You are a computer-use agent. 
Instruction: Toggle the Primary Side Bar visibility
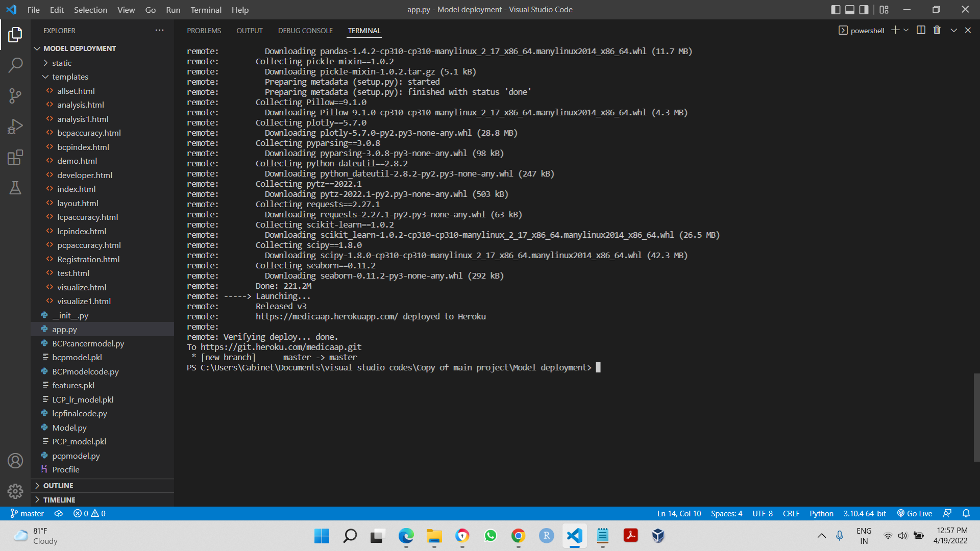coord(836,9)
